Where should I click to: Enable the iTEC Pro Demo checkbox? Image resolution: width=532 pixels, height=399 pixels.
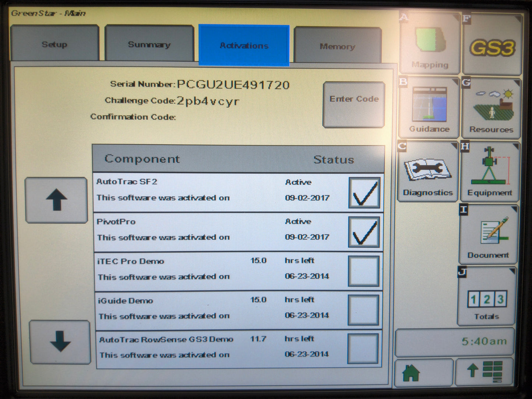tap(363, 271)
